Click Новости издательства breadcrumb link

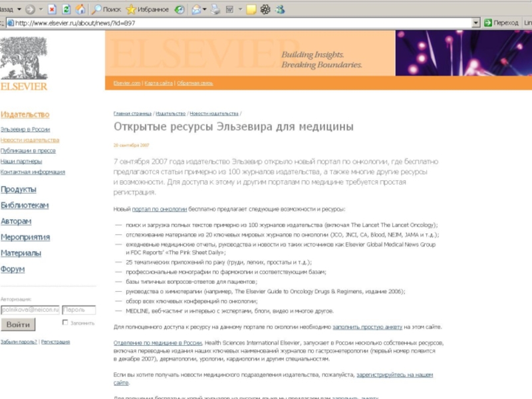(213, 113)
